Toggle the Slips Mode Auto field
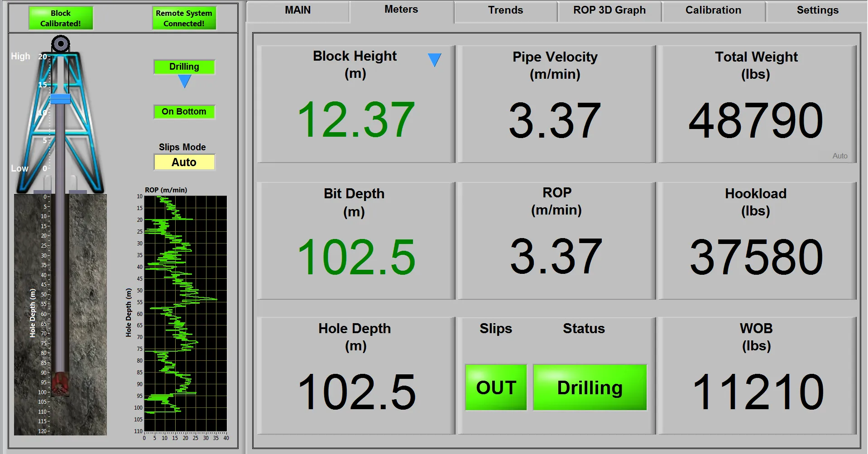 coord(184,162)
